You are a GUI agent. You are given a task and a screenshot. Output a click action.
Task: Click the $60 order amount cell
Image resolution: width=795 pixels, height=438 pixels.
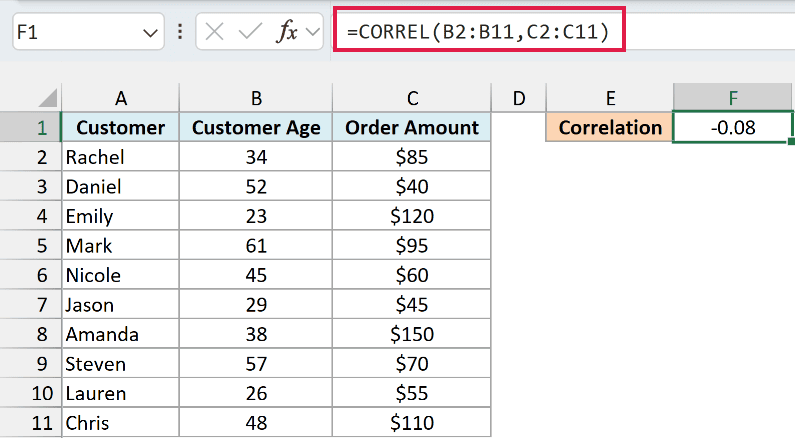pyautogui.click(x=412, y=275)
